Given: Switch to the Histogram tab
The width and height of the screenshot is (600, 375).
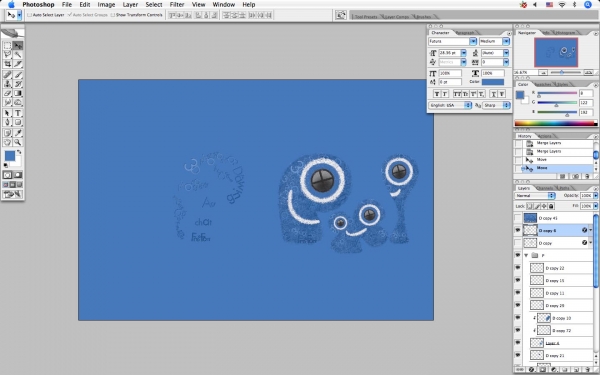Looking at the screenshot, I should click(x=565, y=33).
